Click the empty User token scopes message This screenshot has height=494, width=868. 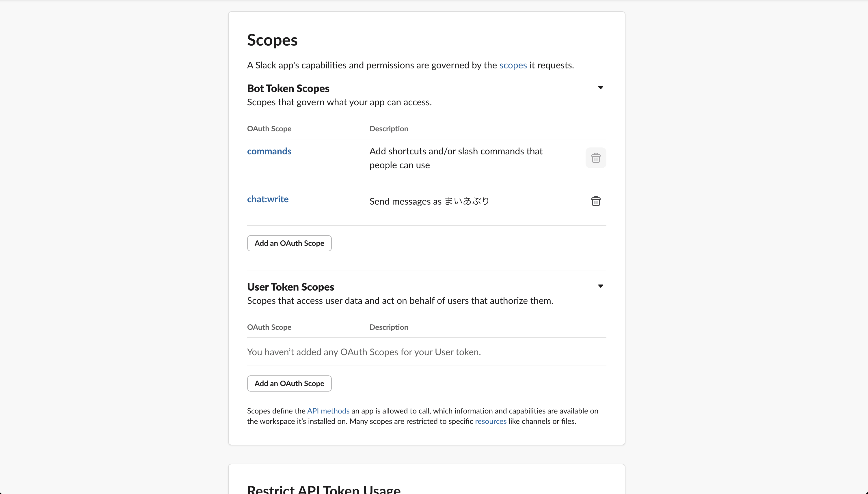coord(364,352)
